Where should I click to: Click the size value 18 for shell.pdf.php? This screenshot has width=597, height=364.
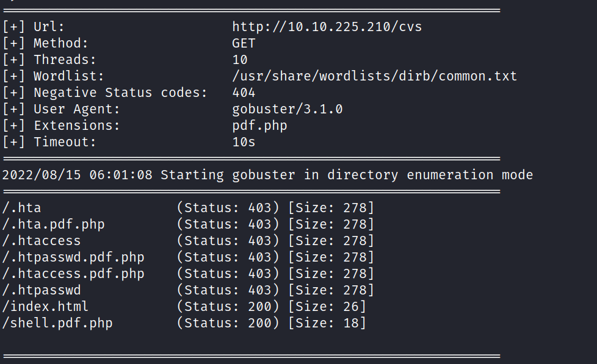[351, 323]
